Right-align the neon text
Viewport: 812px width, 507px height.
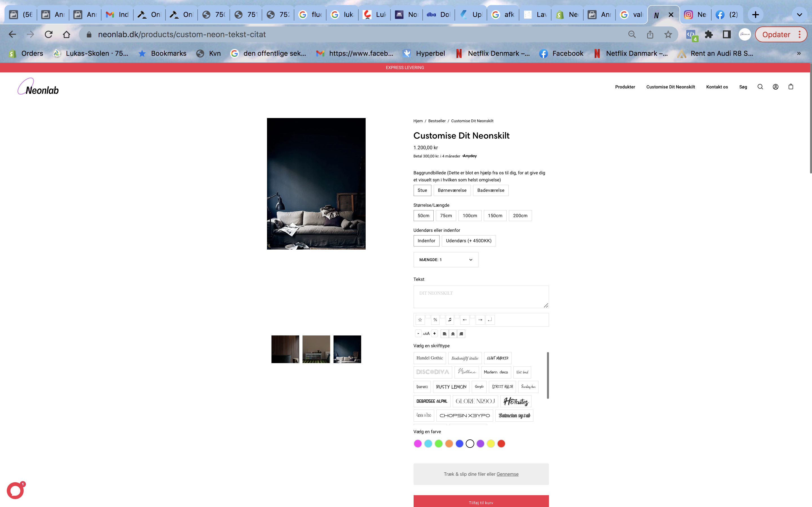[x=461, y=334]
